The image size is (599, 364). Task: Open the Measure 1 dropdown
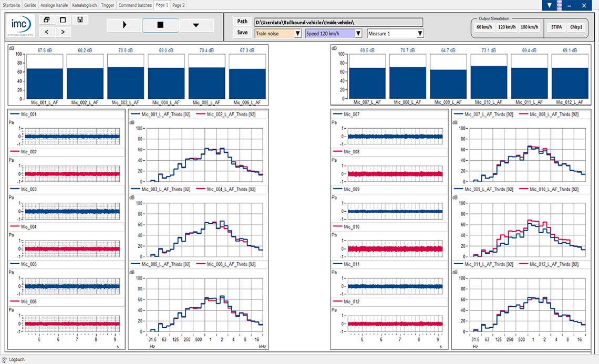click(395, 34)
